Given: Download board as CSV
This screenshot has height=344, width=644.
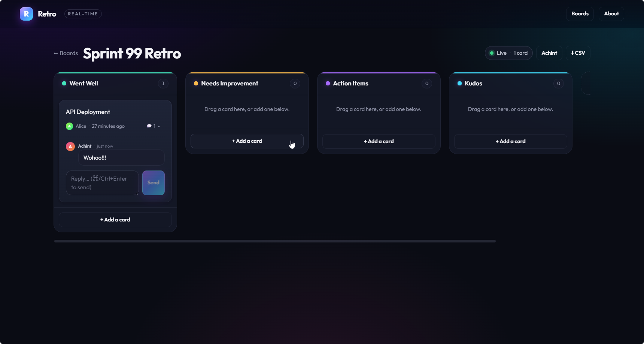Looking at the screenshot, I should click(x=578, y=53).
